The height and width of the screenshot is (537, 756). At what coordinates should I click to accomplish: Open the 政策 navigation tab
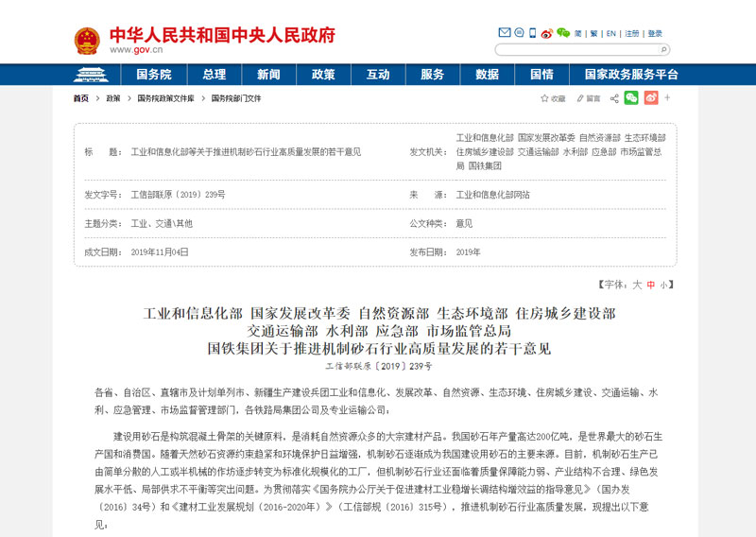tap(323, 75)
